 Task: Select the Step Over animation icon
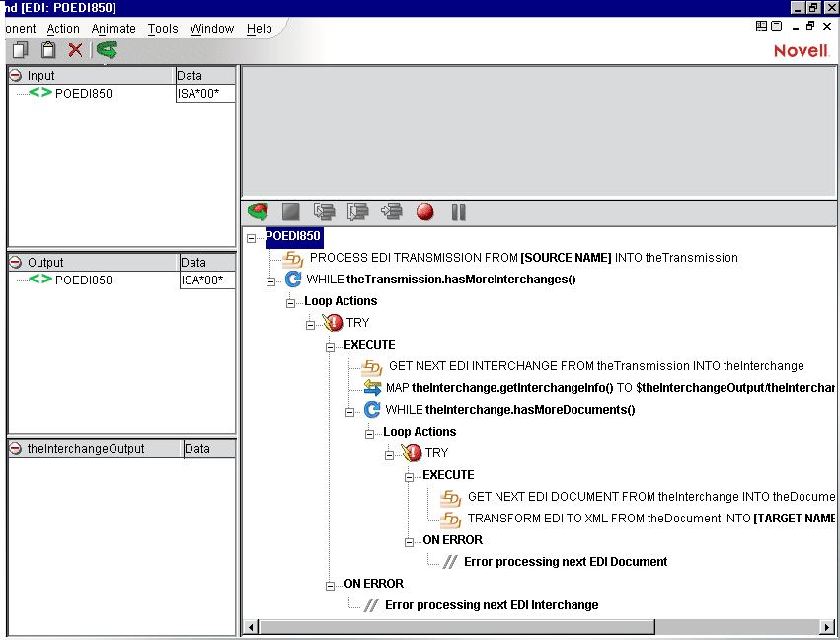(357, 211)
